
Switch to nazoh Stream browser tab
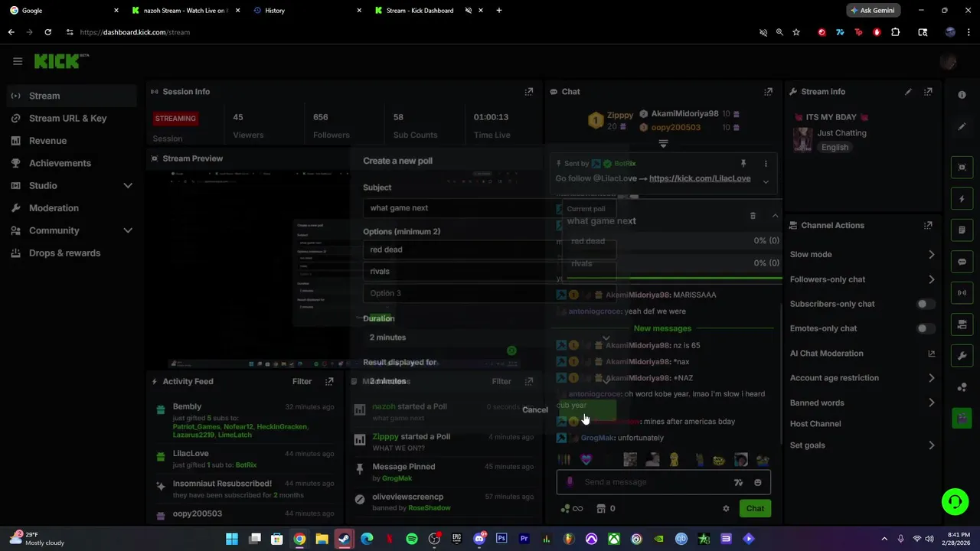(x=184, y=11)
